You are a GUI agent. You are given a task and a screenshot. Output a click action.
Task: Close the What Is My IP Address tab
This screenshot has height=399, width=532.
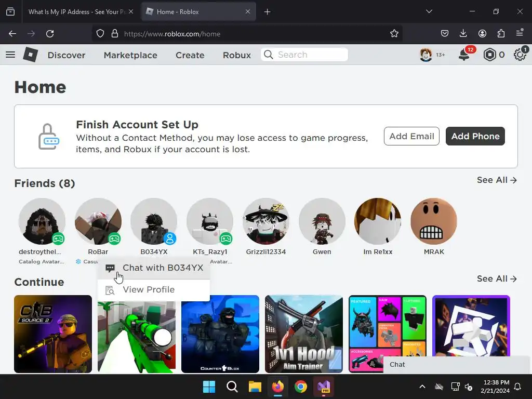130,11
